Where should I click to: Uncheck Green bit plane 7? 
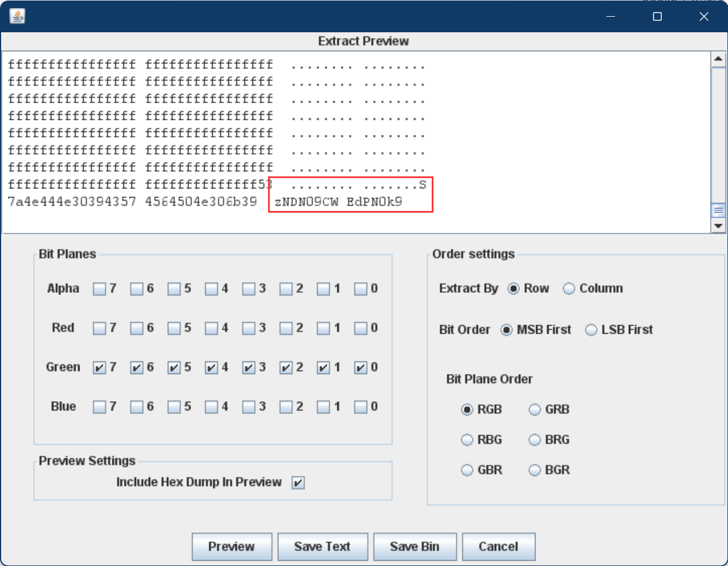pos(99,367)
